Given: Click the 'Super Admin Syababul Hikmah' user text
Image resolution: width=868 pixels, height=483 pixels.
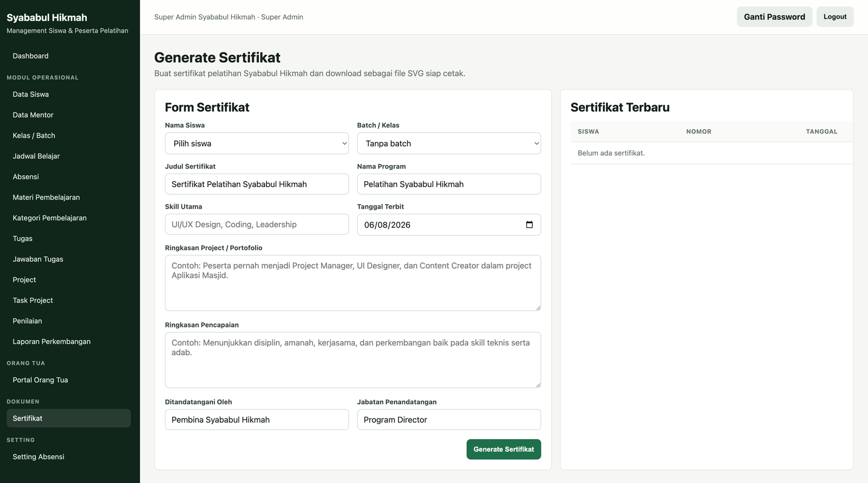Looking at the screenshot, I should 228,17.
